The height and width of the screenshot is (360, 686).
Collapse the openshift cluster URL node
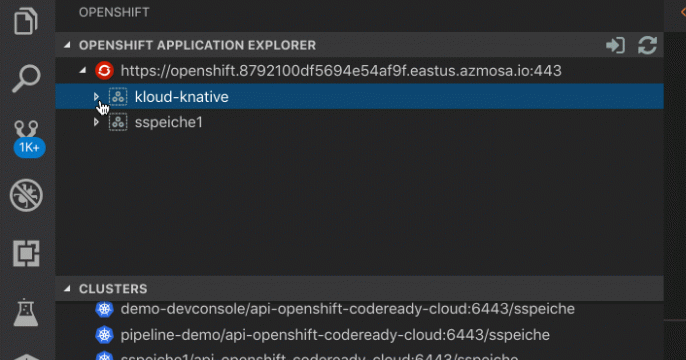pos(83,70)
